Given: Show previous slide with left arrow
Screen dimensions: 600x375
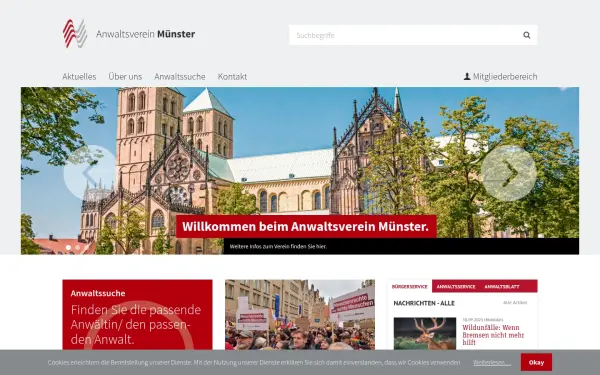Looking at the screenshot, I should [90, 173].
